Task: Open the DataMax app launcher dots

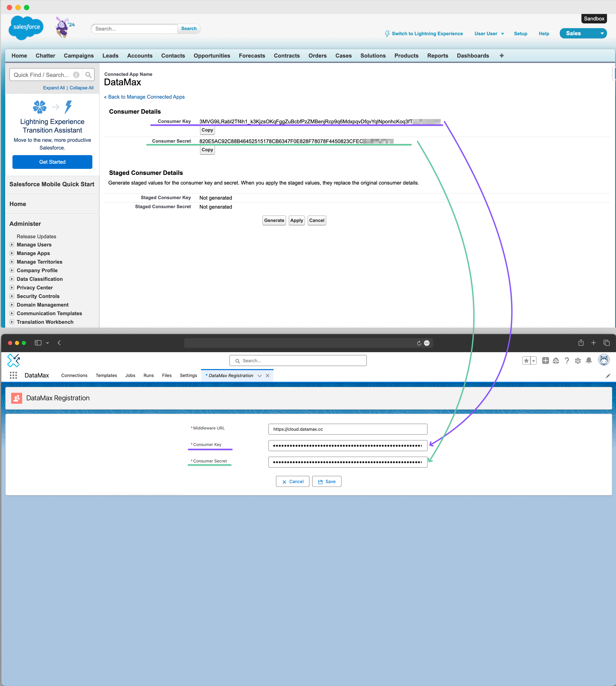Action: point(13,375)
